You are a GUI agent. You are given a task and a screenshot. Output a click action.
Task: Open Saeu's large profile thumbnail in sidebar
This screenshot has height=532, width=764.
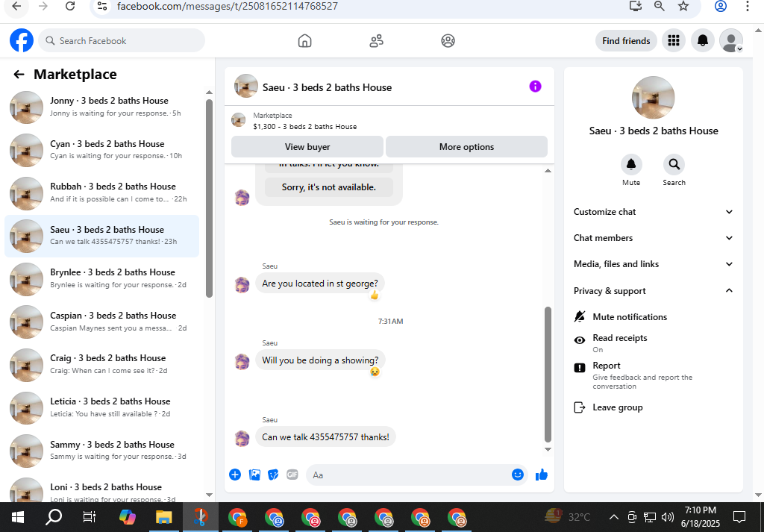(x=653, y=98)
